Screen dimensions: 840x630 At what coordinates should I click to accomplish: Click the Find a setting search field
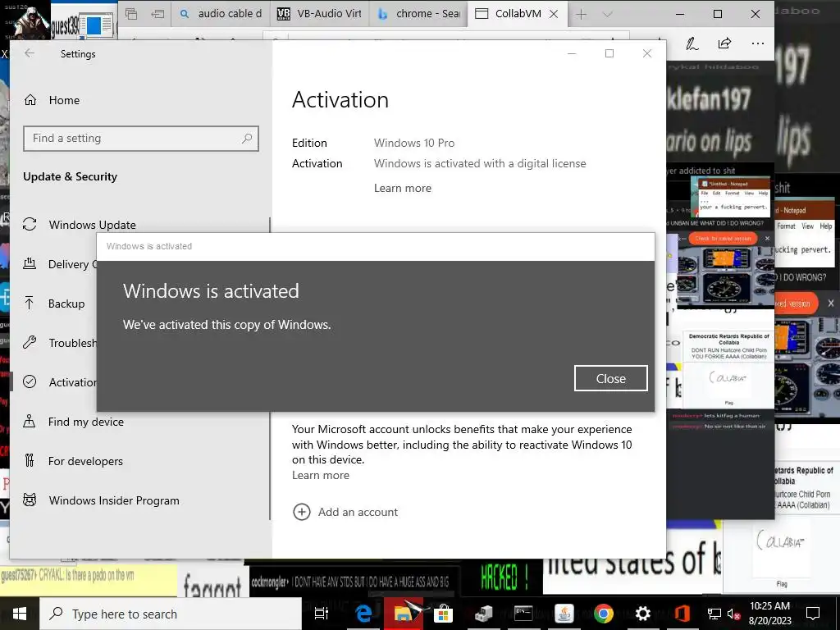tap(141, 138)
